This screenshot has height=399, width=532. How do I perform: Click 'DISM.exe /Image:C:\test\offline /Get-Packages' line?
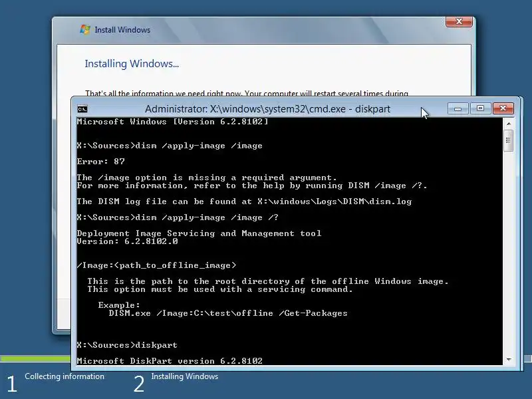(x=228, y=313)
